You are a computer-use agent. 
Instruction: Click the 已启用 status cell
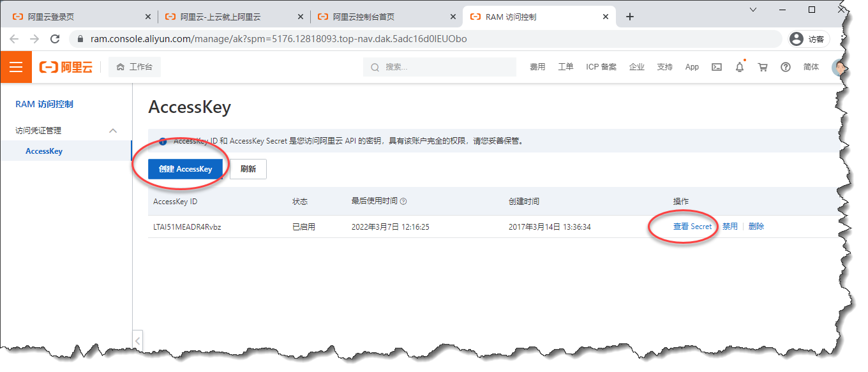point(304,227)
